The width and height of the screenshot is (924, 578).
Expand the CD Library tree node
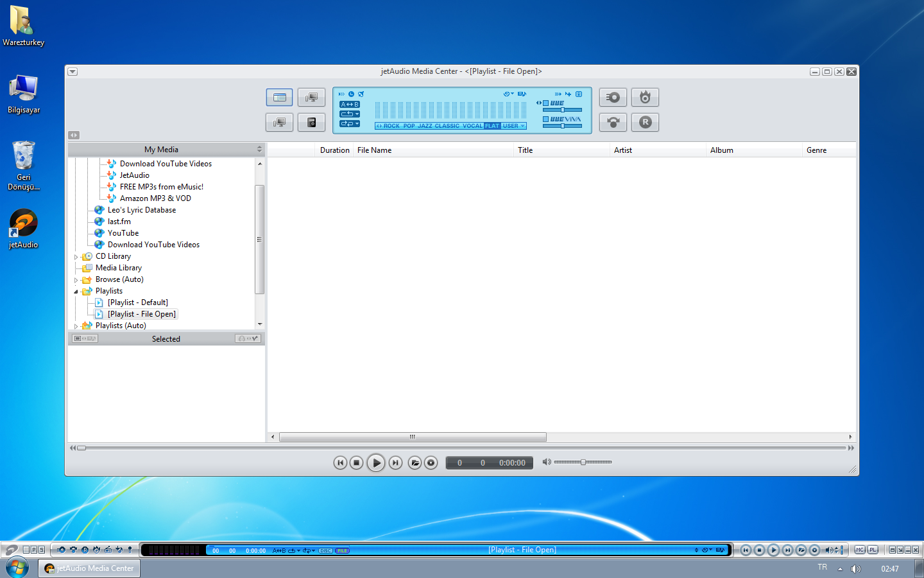click(x=76, y=257)
